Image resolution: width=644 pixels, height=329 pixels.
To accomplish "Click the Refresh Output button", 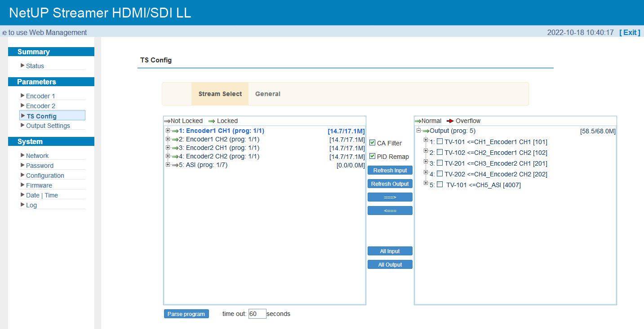I will [x=390, y=184].
